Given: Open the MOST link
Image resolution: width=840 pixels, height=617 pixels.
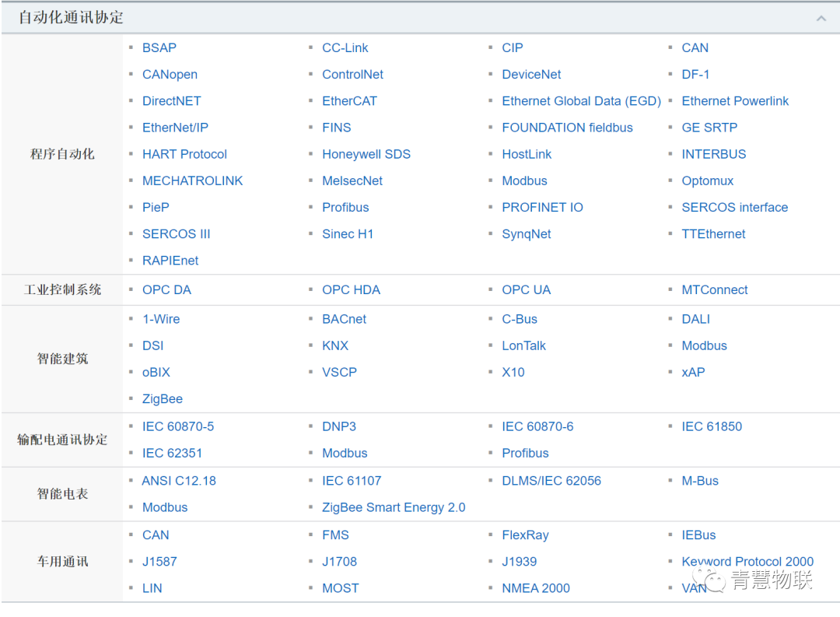Looking at the screenshot, I should (x=340, y=588).
